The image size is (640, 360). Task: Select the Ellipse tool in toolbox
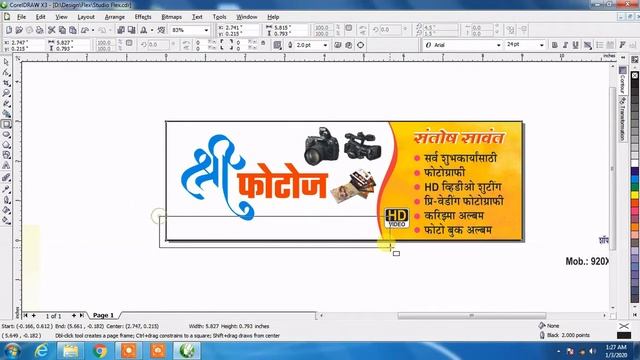(6, 134)
